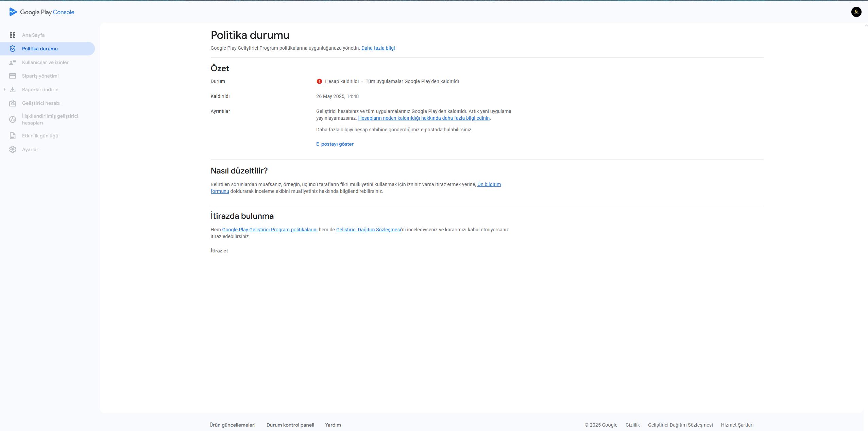Click the Geliştirici hesabı badge icon
868x431 pixels.
(13, 103)
